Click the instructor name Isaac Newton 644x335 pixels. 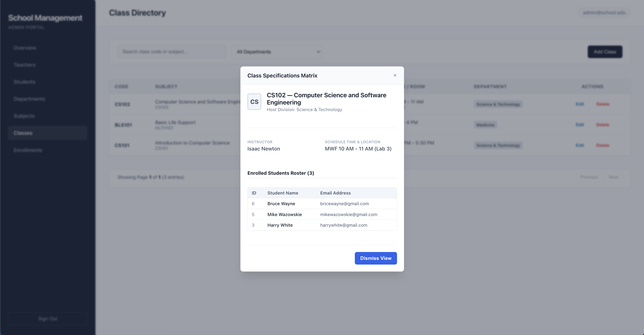(x=263, y=149)
